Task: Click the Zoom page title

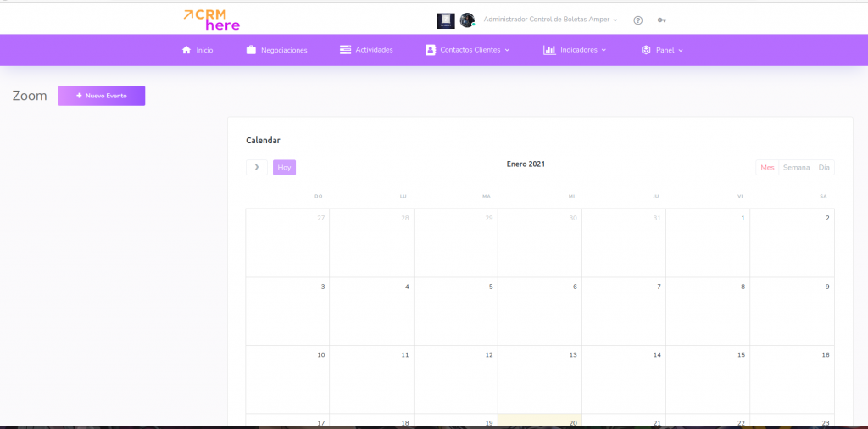Action: [30, 96]
